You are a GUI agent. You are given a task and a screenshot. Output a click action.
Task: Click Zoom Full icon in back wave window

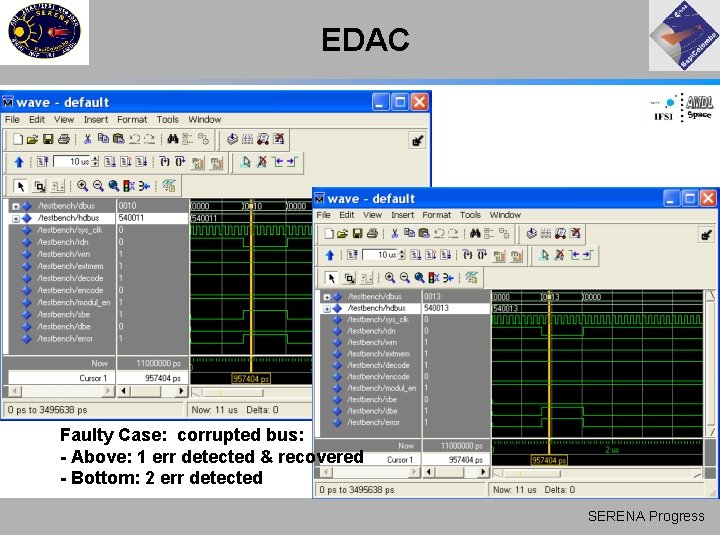click(113, 186)
